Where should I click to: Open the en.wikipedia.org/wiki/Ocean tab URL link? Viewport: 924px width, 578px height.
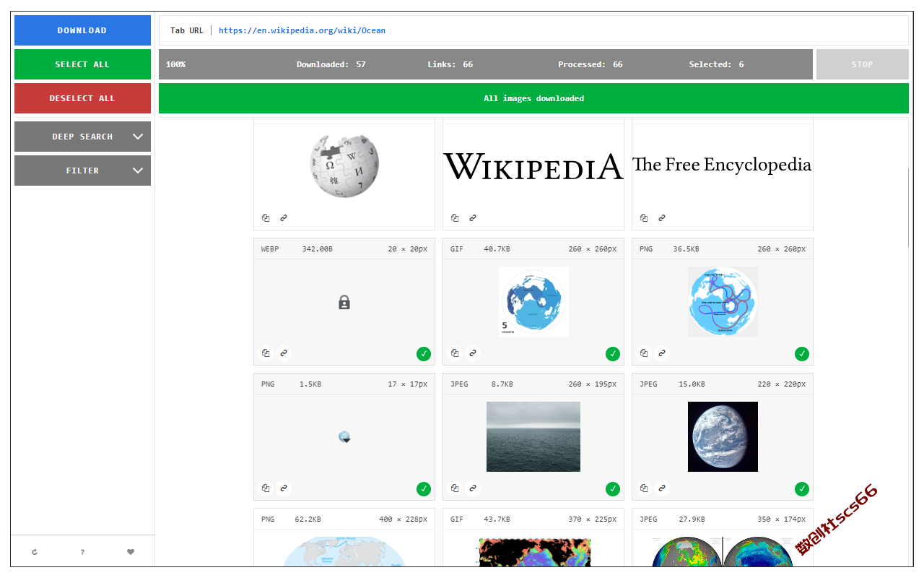[302, 30]
